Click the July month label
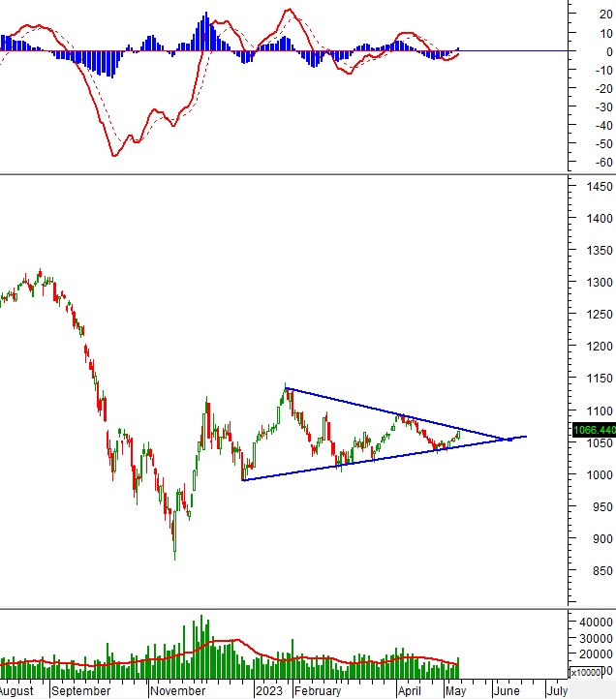The image size is (616, 699). click(x=557, y=690)
